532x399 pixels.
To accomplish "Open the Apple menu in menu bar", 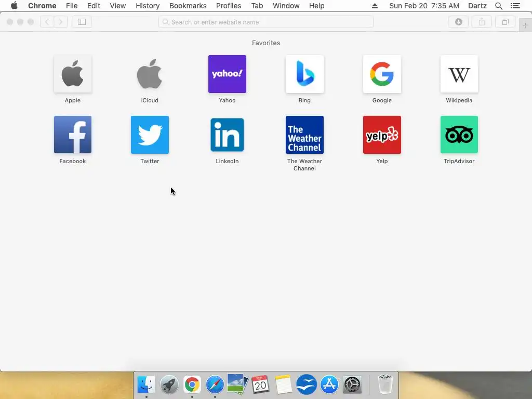I will (14, 6).
